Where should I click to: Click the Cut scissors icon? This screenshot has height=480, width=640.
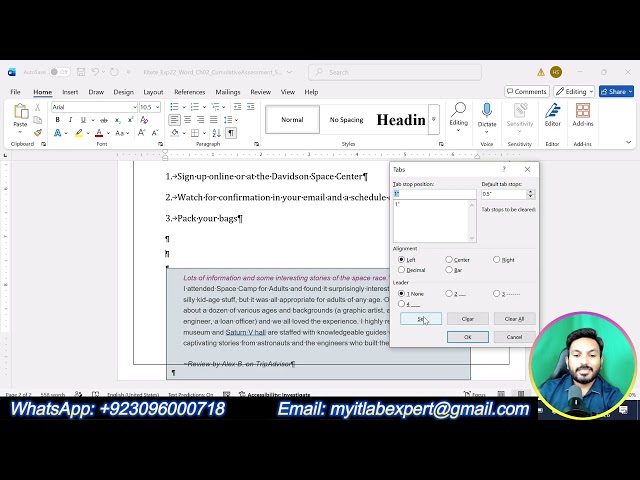(x=38, y=107)
